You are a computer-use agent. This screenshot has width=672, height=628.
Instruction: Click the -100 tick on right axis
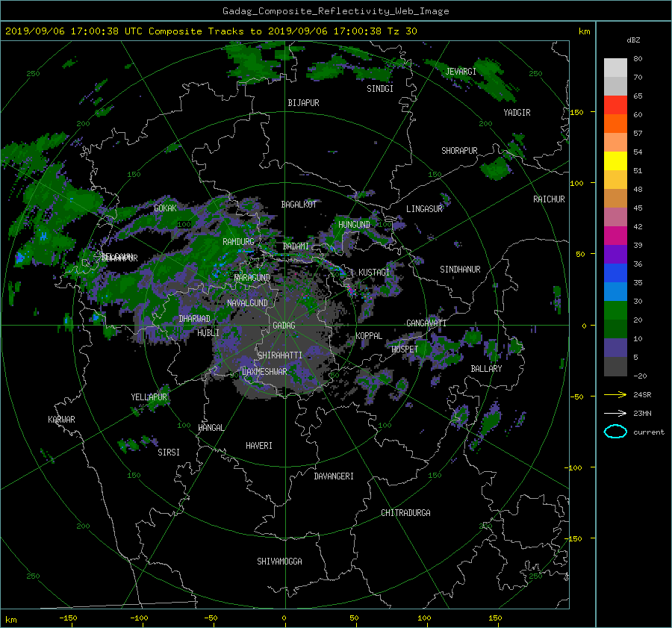(x=573, y=467)
